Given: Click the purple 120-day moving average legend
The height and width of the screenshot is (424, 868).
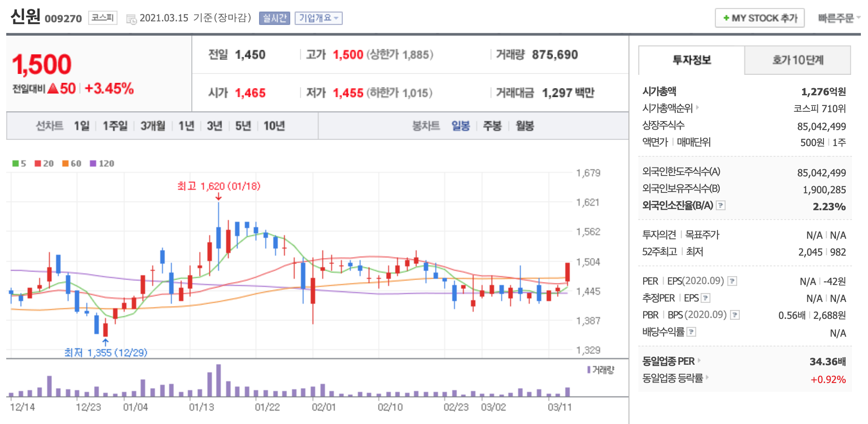Looking at the screenshot, I should tap(102, 163).
